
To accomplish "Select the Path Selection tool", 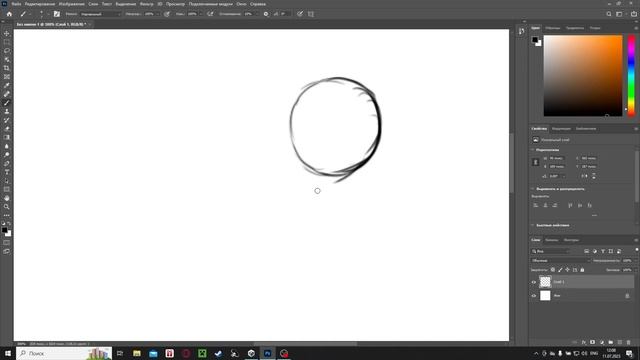I will click(x=7, y=181).
